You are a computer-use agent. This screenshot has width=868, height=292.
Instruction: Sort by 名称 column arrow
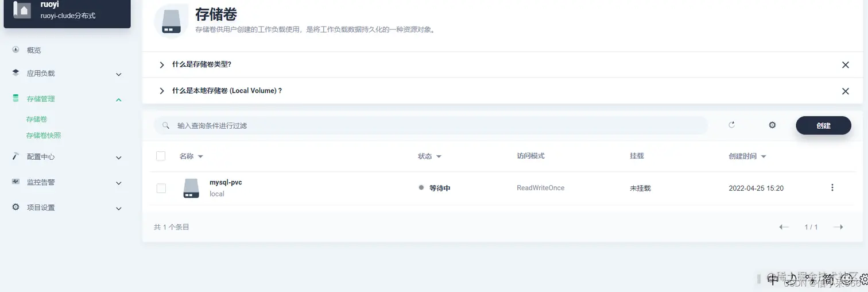tap(200, 156)
